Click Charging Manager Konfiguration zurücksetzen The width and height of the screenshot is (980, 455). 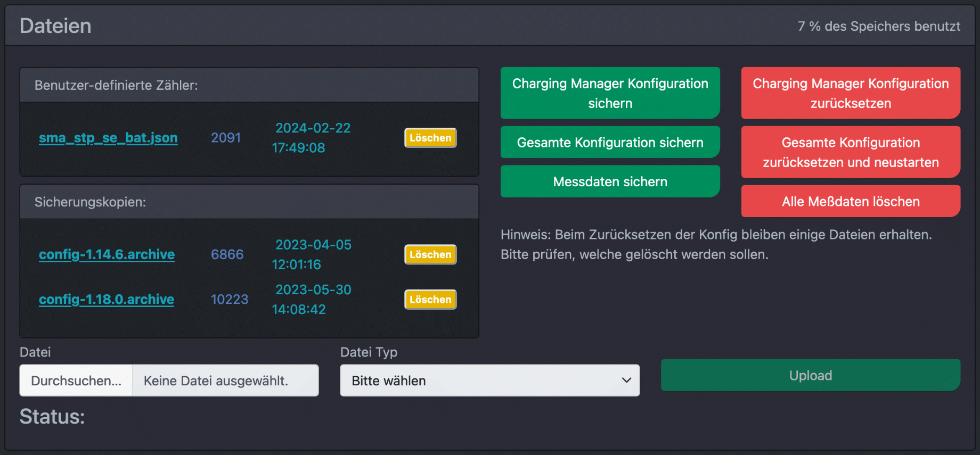pyautogui.click(x=851, y=93)
